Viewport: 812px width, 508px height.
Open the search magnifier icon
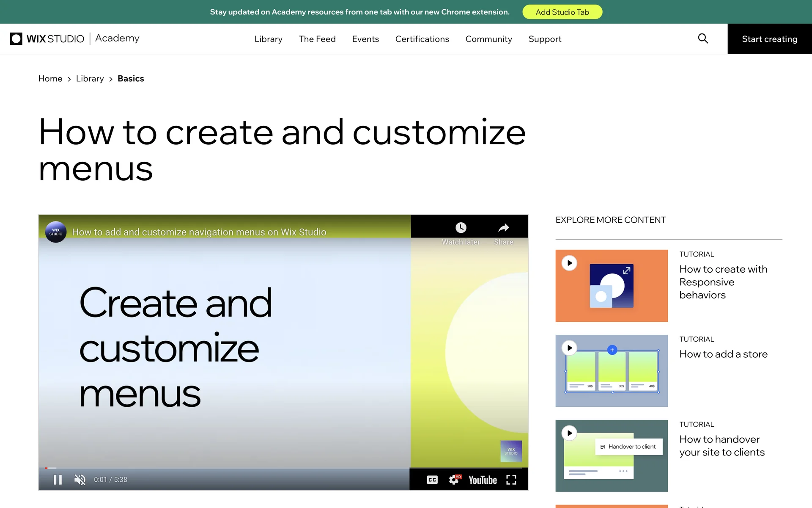click(703, 39)
